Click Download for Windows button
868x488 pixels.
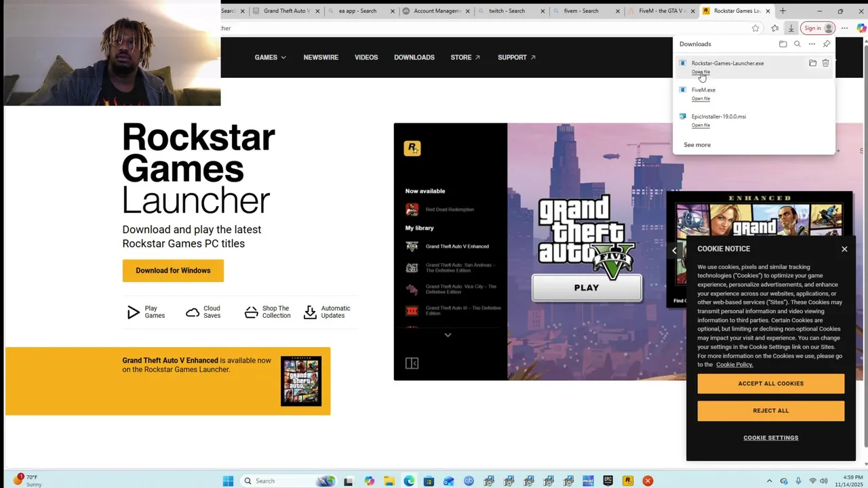(173, 270)
